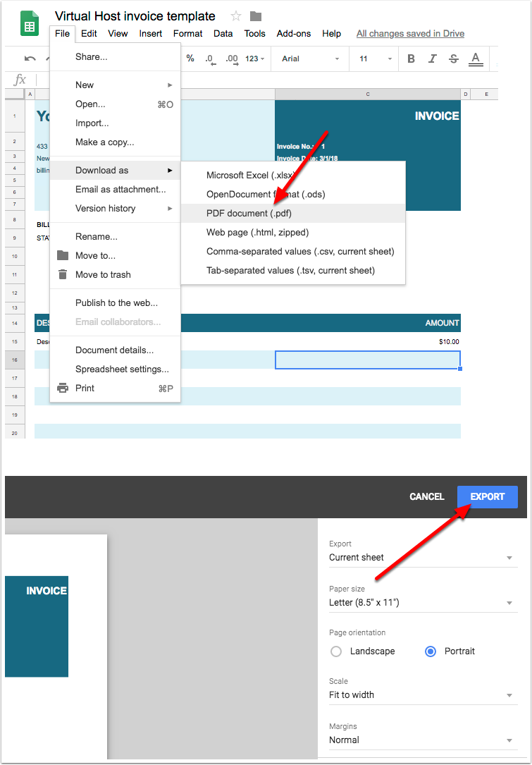Click Move to... with folder icon
The height and width of the screenshot is (765, 532).
click(x=115, y=256)
